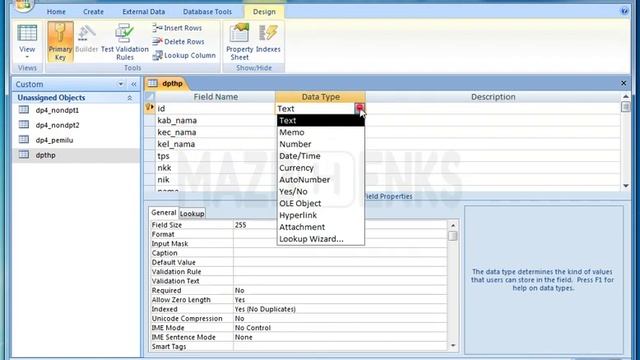Choose Number data type

[320, 144]
